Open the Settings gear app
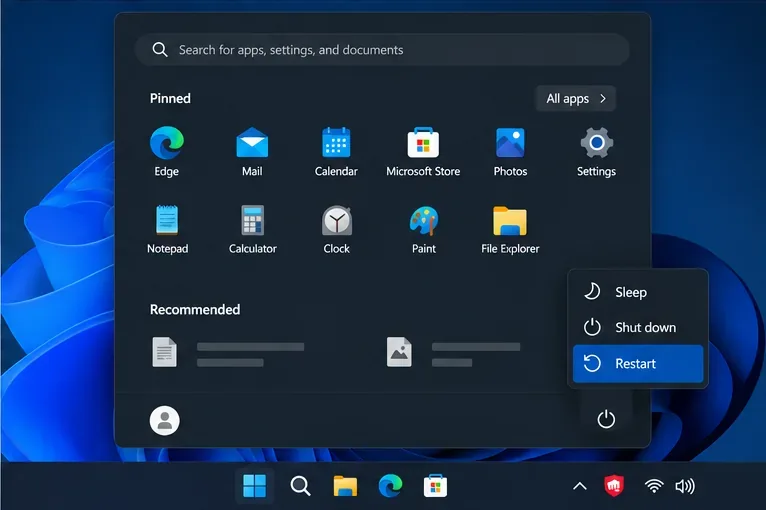 click(596, 152)
